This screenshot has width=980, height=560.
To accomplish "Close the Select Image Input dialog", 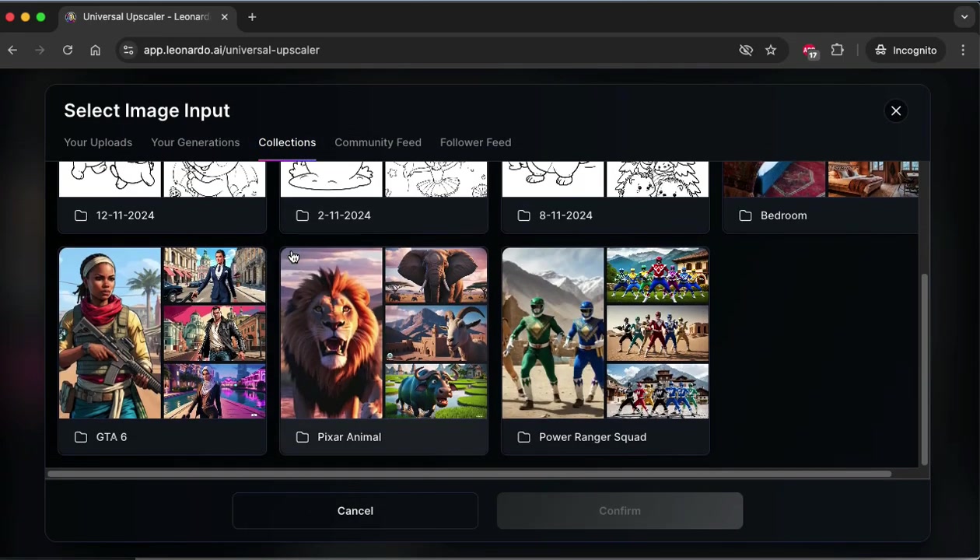I will click(896, 111).
